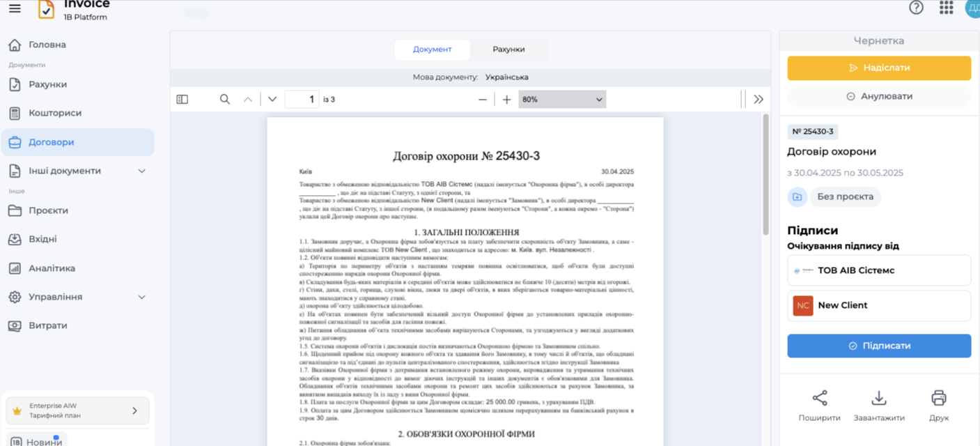Select signer ТОВ АІВ Сістемс
Screen dimensions: 980x446
(879, 270)
